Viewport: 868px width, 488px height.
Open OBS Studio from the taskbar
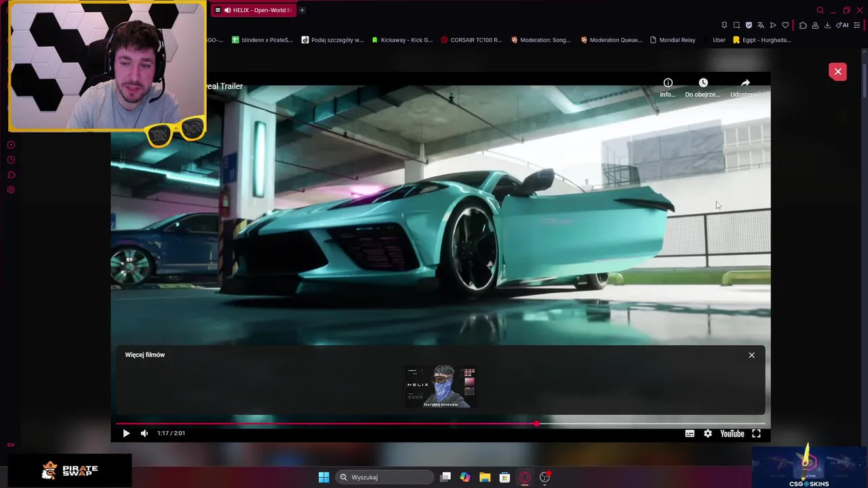(545, 477)
